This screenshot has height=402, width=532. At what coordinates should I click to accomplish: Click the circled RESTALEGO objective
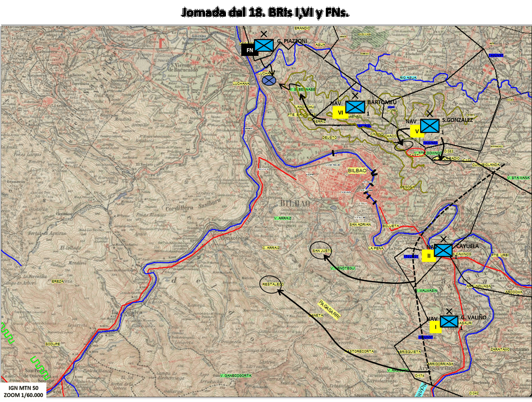[271, 284]
